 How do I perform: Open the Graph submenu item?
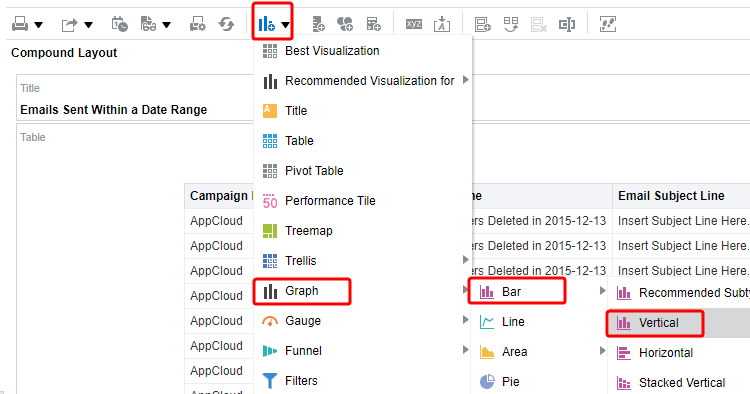click(302, 291)
